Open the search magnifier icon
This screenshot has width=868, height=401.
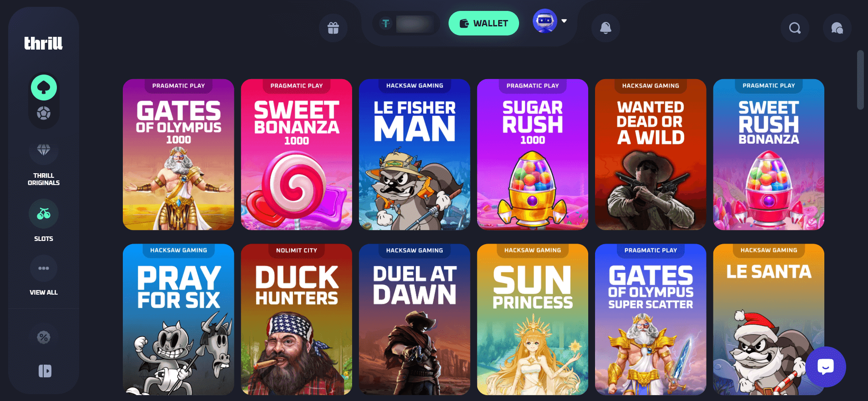795,28
